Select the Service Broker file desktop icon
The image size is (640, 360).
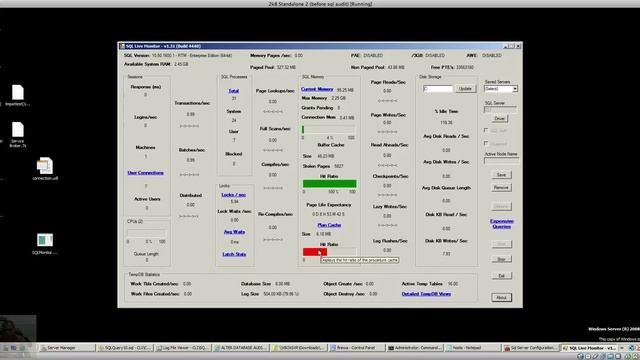18,131
